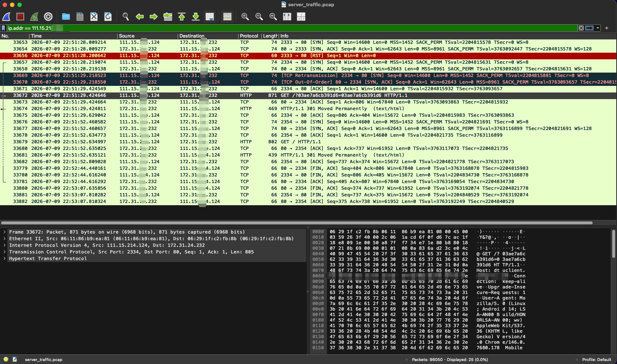Open the display filter history dropdown
Screen dimensions: 617x364
[598, 28]
